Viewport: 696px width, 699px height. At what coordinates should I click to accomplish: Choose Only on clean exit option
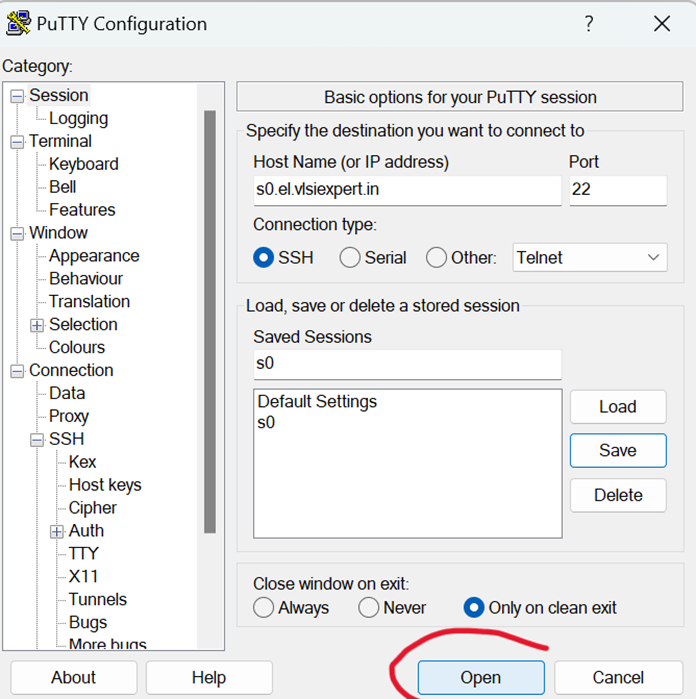pyautogui.click(x=474, y=608)
